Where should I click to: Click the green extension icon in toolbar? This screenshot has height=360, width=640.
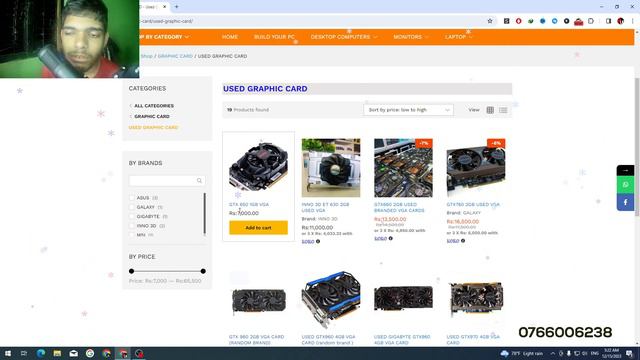(x=530, y=21)
